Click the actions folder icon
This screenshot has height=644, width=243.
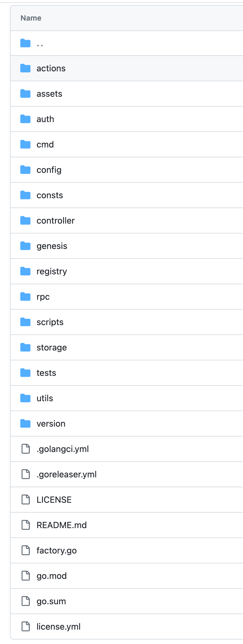point(25,68)
